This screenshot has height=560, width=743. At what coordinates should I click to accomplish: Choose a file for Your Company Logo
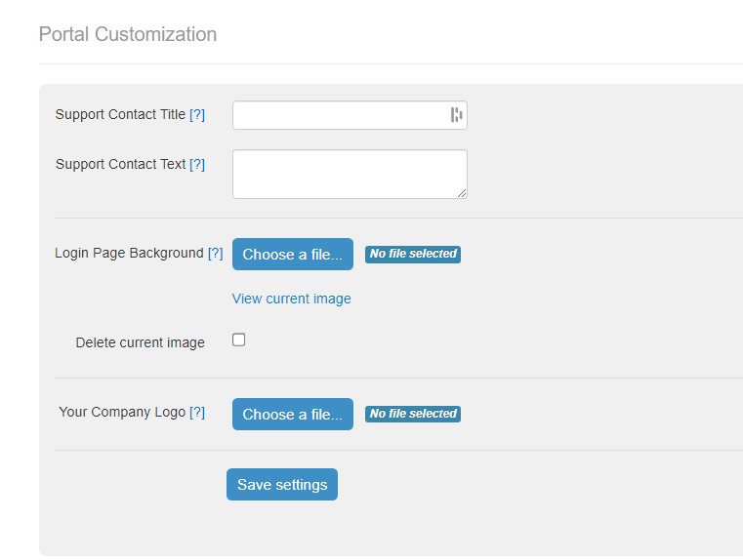click(293, 415)
